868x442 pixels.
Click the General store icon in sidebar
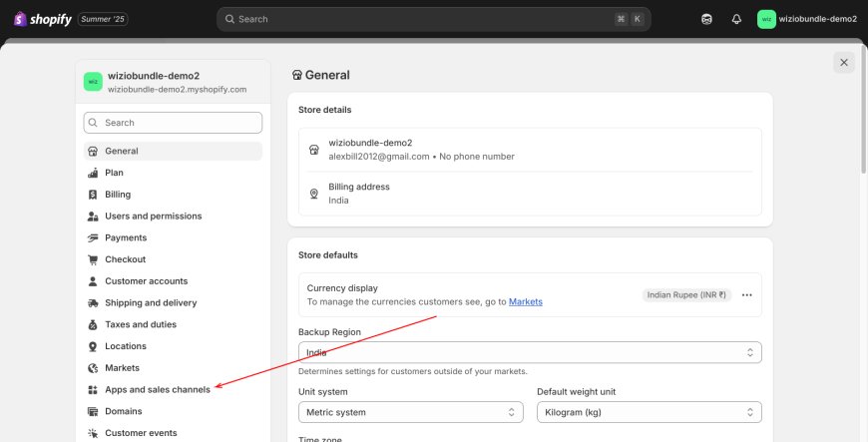(x=93, y=152)
